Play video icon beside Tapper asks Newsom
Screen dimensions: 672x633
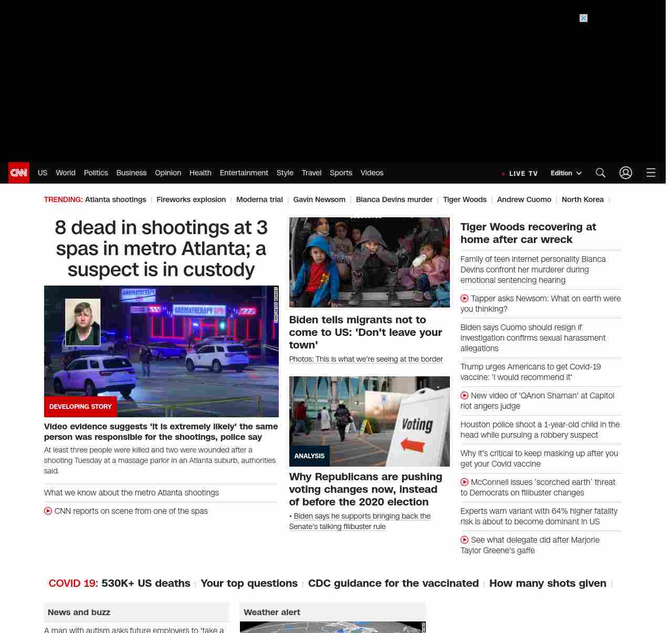(465, 299)
